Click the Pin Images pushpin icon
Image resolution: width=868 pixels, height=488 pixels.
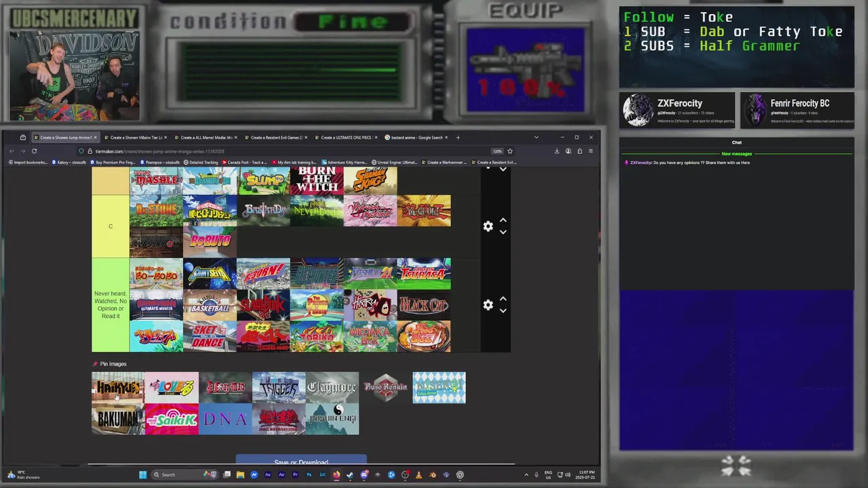[x=95, y=364]
